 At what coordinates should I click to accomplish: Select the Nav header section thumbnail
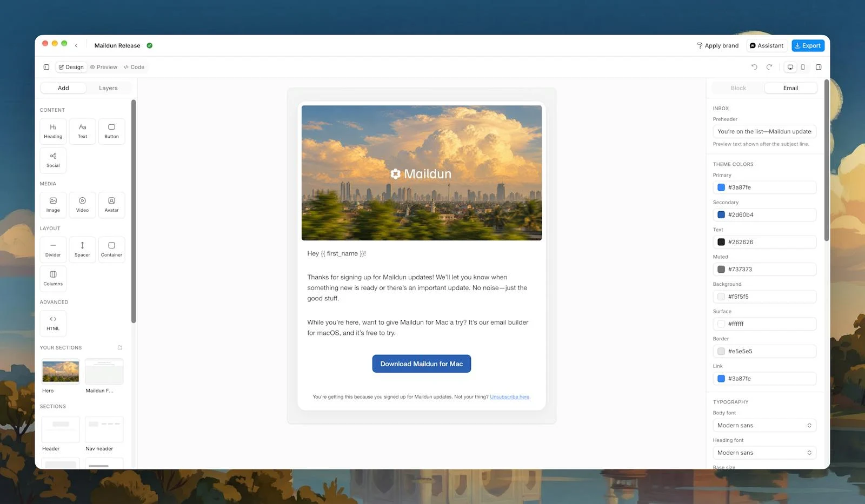[x=104, y=429]
